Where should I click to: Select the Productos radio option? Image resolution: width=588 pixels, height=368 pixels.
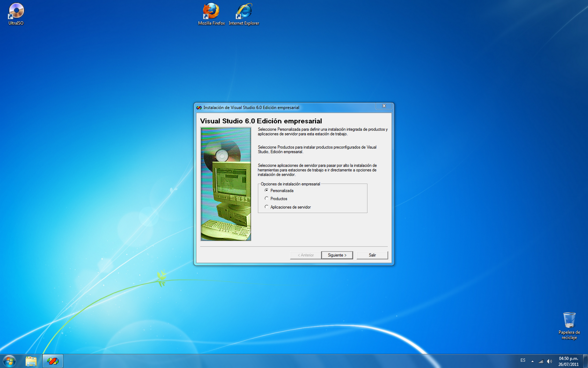[276, 199]
